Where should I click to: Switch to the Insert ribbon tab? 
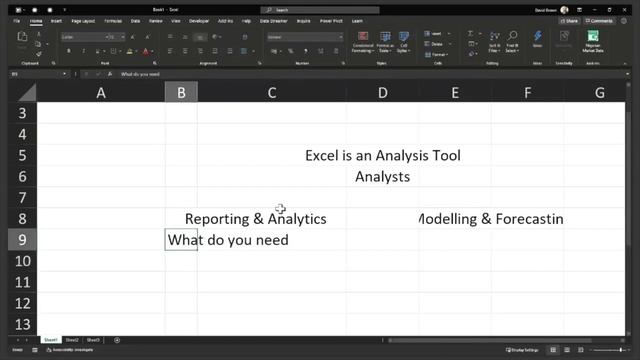coord(56,21)
